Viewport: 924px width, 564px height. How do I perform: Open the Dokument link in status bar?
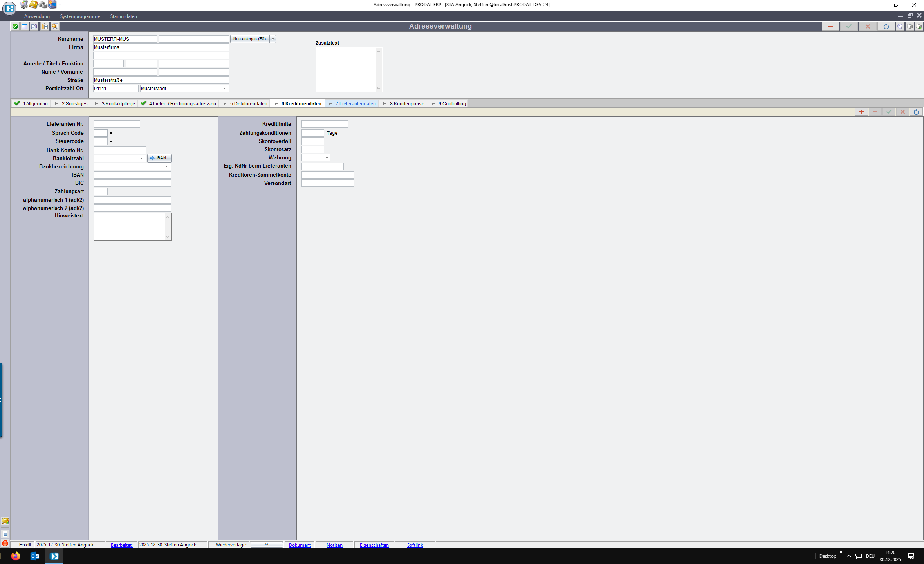point(300,545)
